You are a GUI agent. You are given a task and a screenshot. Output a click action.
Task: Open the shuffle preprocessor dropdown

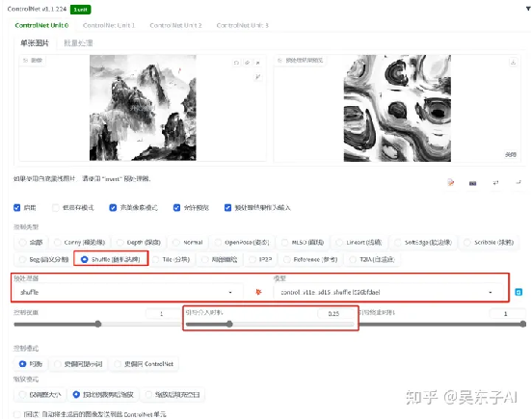click(127, 292)
